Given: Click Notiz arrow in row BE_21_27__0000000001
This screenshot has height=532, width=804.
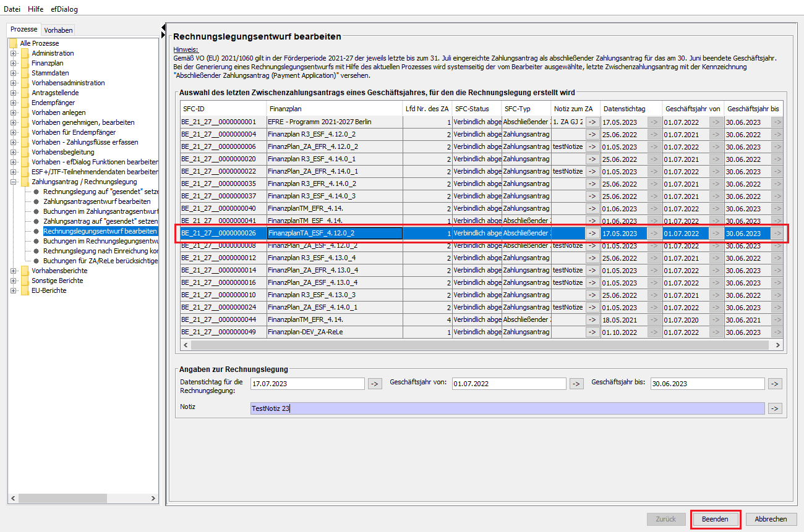Looking at the screenshot, I should (592, 122).
